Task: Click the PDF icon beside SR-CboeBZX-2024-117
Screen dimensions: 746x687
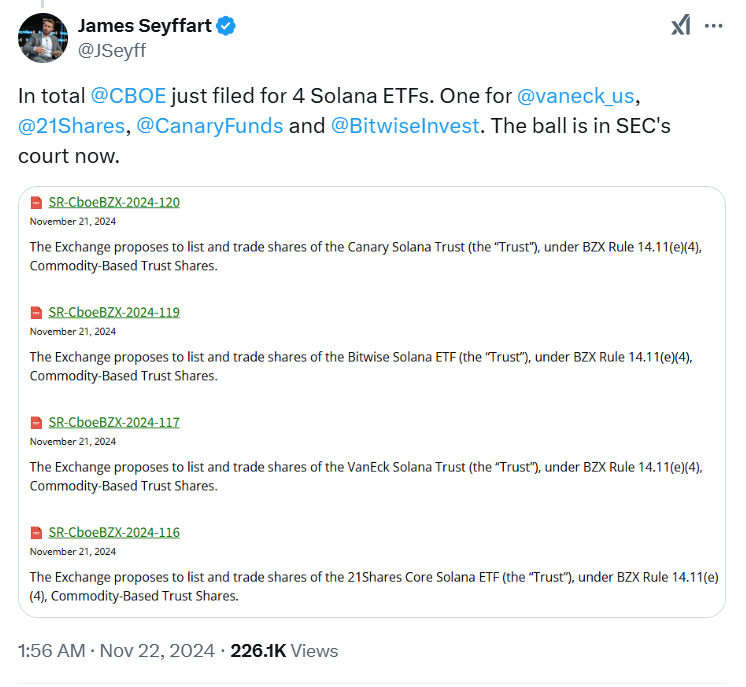Action: coord(37,422)
